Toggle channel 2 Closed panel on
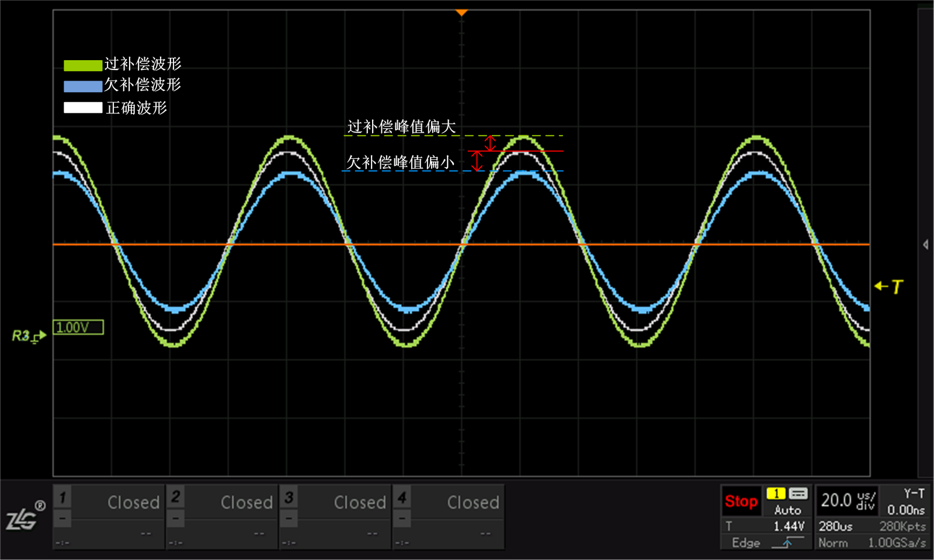This screenshot has width=934, height=560. tap(222, 517)
